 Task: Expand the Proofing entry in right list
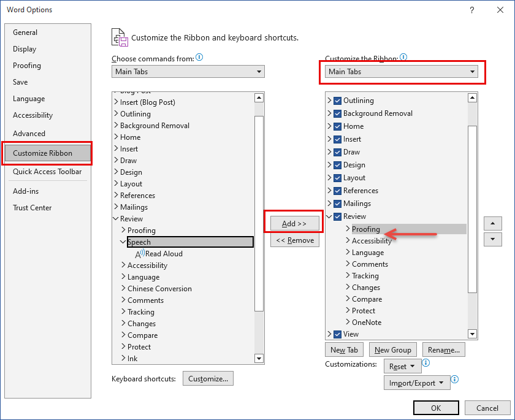point(347,228)
